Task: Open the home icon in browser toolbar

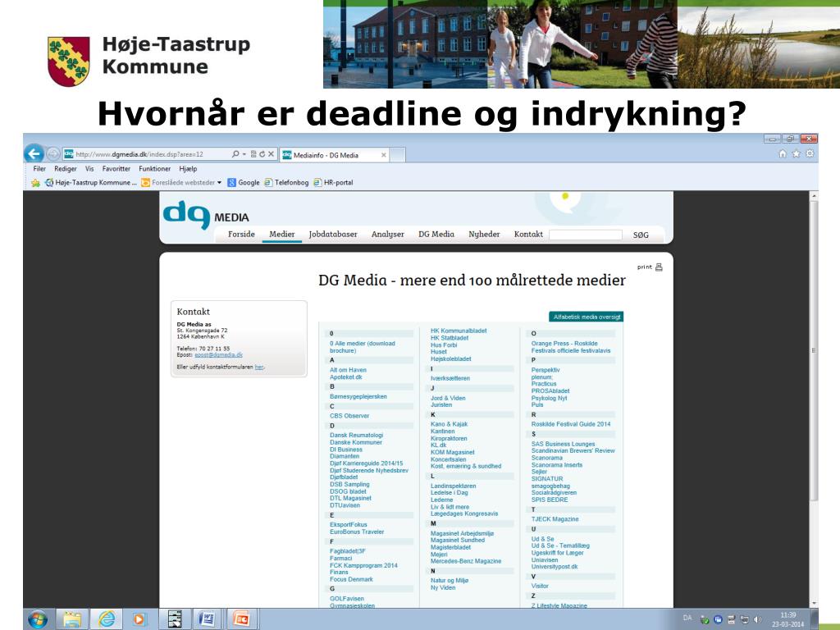Action: pyautogui.click(x=782, y=153)
